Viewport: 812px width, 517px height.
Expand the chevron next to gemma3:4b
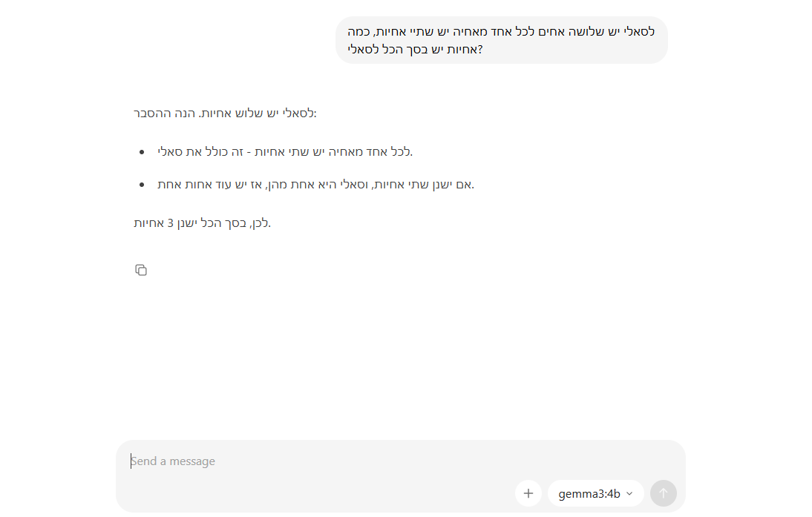pos(630,493)
